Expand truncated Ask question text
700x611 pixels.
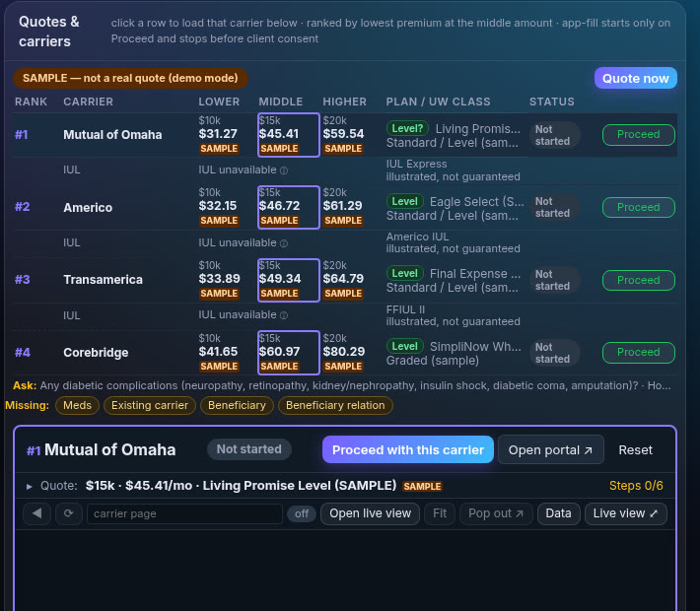click(x=660, y=385)
